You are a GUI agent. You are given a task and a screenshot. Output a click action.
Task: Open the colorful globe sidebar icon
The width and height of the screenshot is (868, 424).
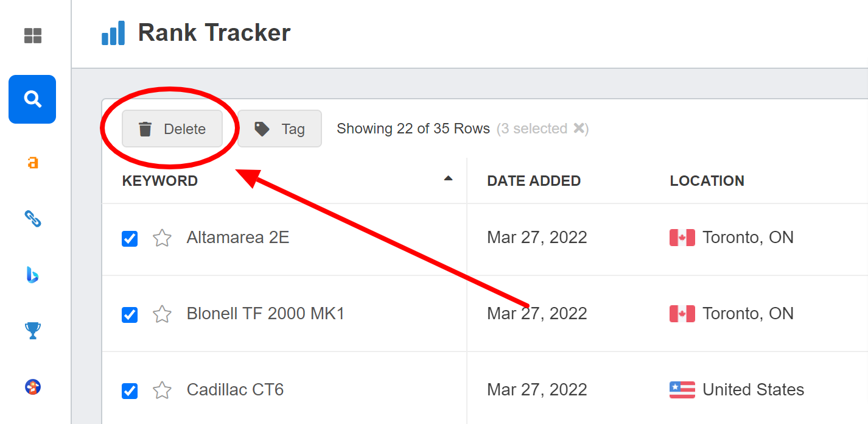tap(32, 386)
